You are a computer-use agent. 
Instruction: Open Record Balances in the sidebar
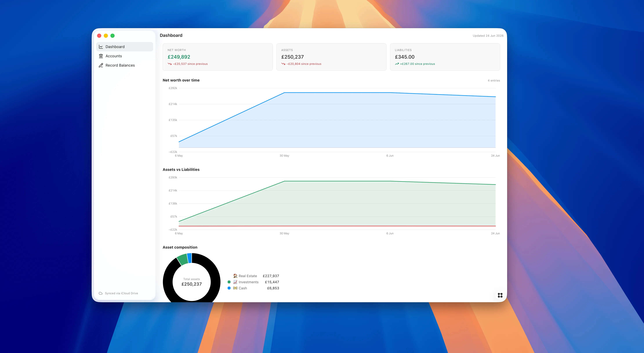point(125,65)
